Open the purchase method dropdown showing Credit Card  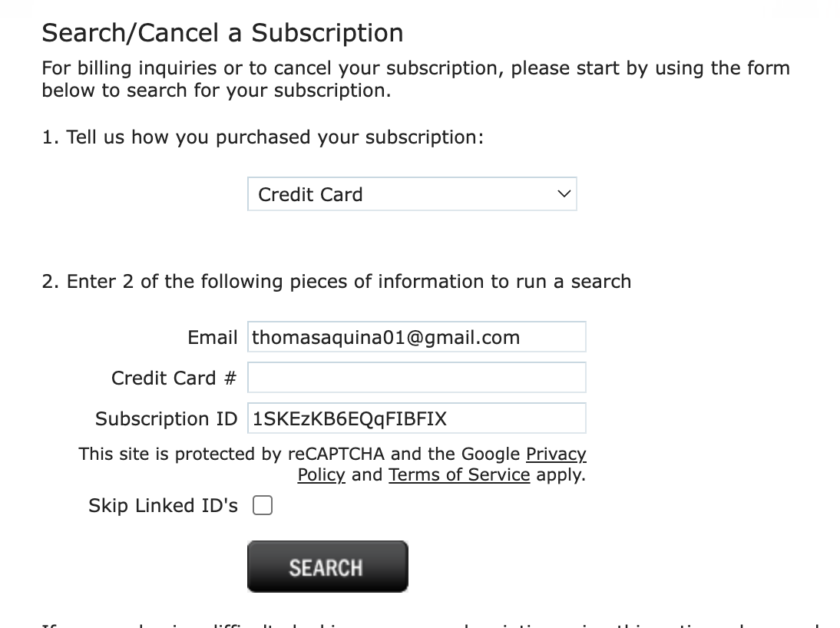click(x=411, y=194)
